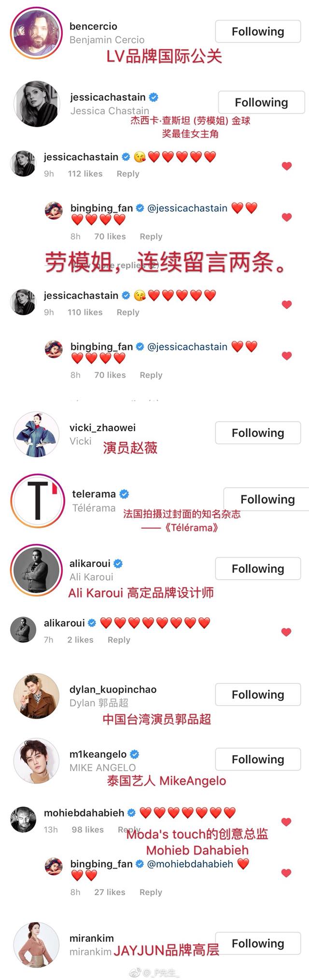Open bencercio's profile picture
The height and width of the screenshot is (980, 309).
37,33
